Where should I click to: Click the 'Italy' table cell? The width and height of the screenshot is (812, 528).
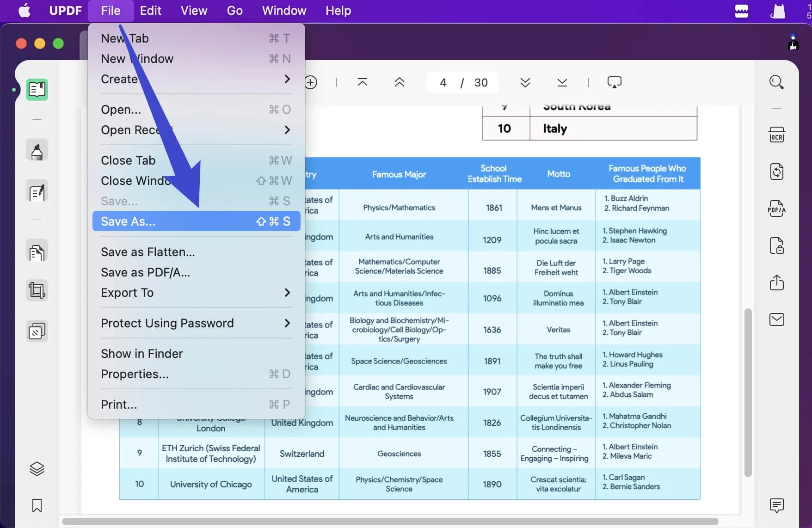tap(613, 128)
